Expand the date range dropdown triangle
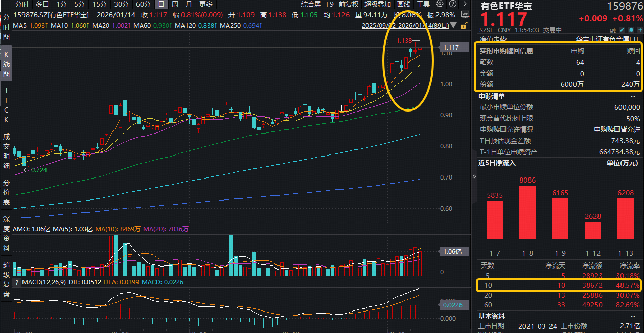This screenshot has height=333, width=644. tap(453, 25)
